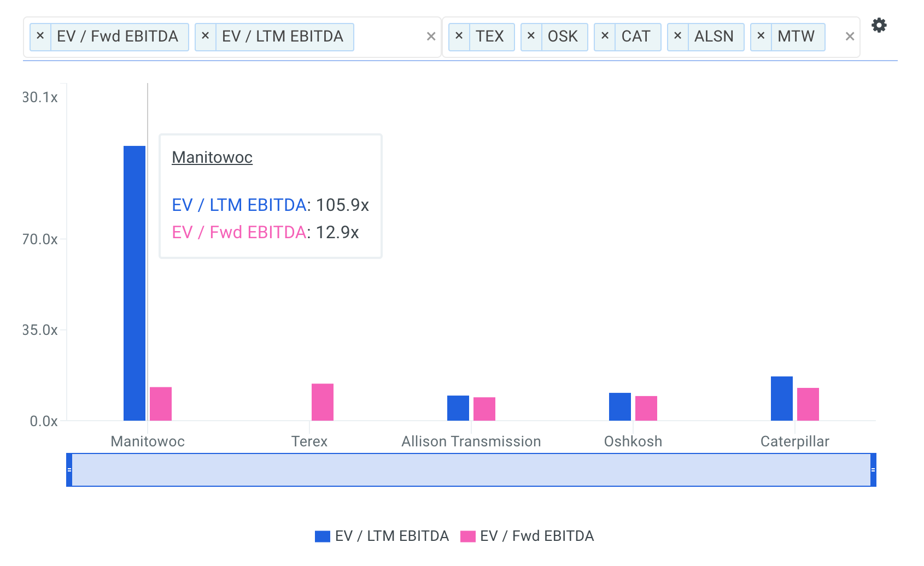Click Oshkosh blue LTM EBITDA bar
This screenshot has width=924, height=566.
coord(620,406)
